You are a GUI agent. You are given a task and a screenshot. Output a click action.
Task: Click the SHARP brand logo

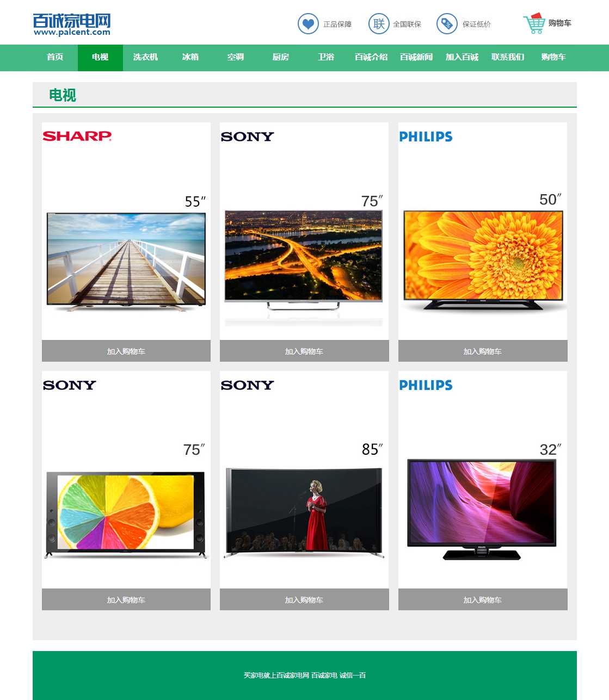(77, 136)
